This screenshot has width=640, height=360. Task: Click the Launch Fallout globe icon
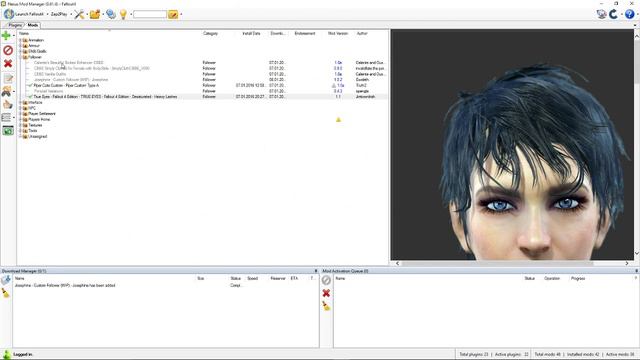(9, 14)
